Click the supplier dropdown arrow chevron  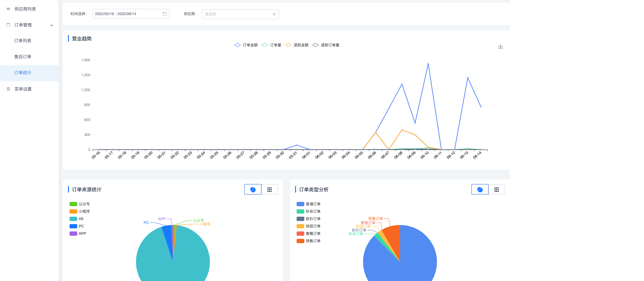click(274, 14)
